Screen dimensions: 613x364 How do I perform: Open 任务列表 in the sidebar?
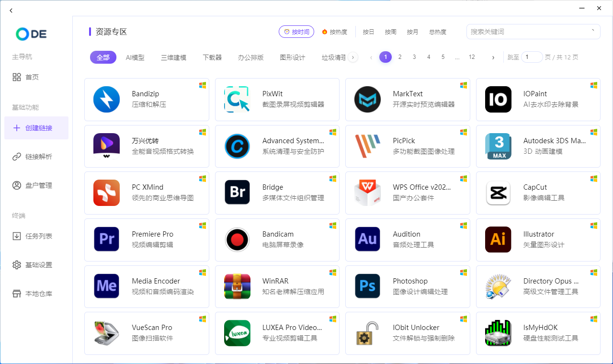(36, 236)
